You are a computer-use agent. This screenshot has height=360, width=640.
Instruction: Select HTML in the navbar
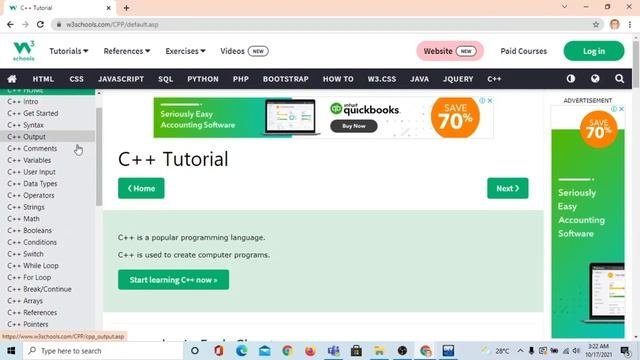[x=43, y=79]
